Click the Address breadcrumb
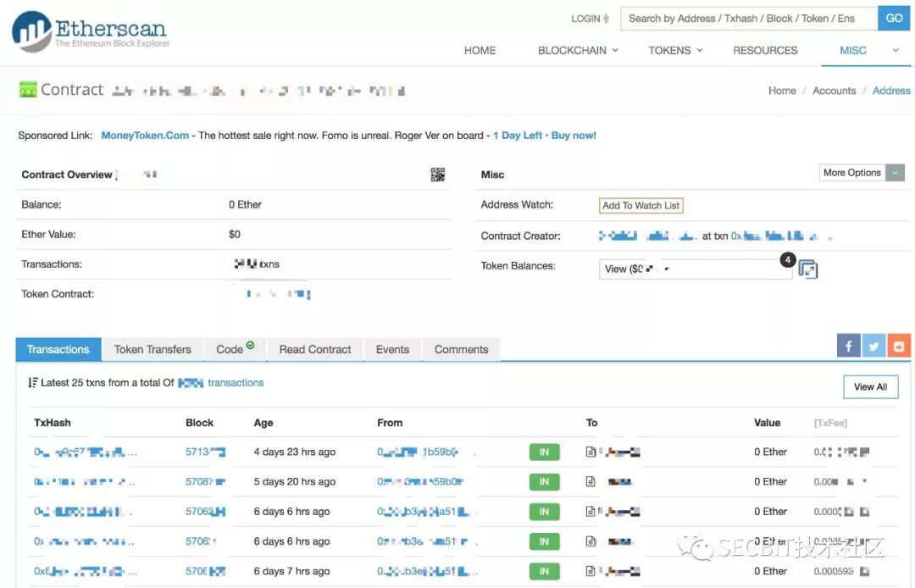915x588 pixels. click(891, 91)
